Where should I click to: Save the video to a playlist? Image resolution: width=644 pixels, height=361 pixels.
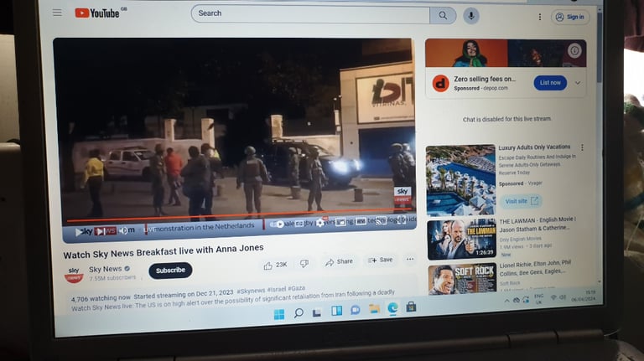coord(381,260)
